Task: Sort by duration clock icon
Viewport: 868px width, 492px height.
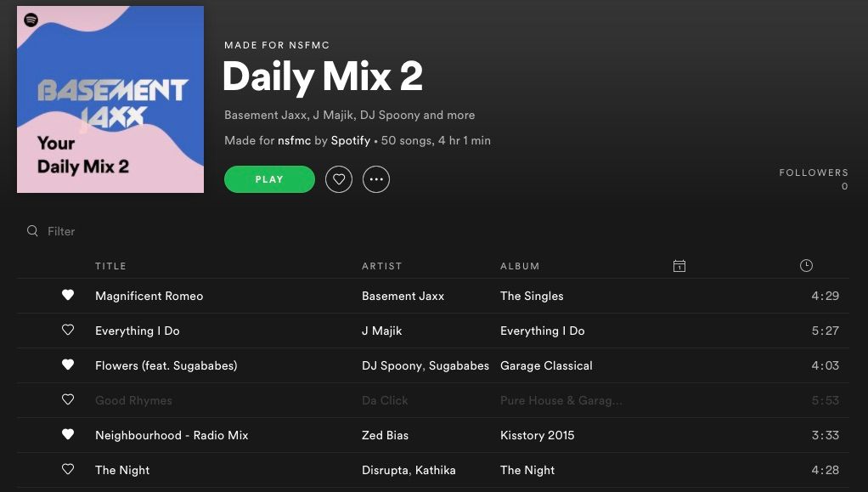Action: [x=806, y=265]
